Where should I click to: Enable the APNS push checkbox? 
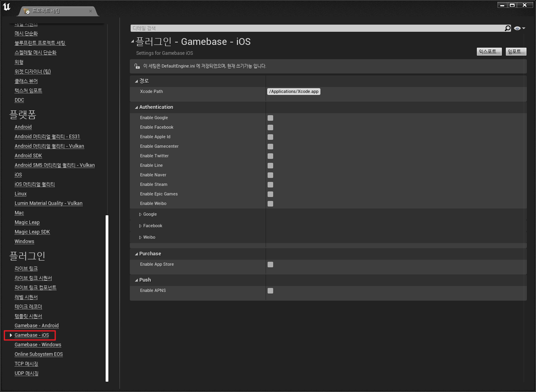tap(270, 290)
